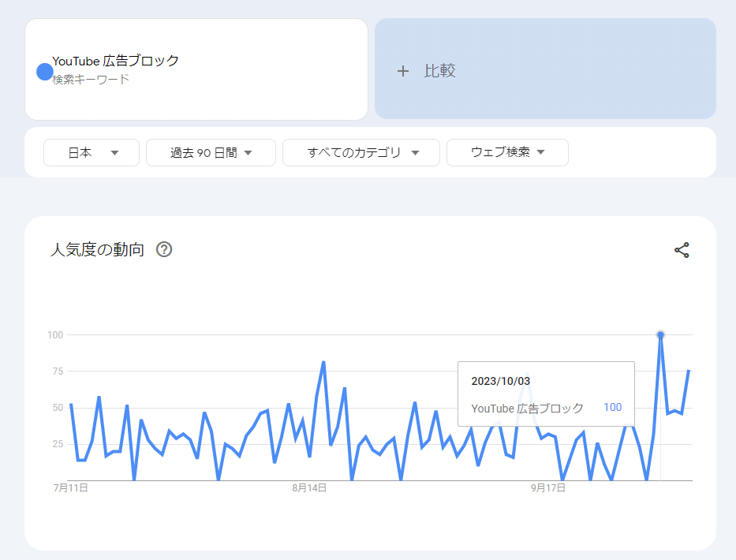Open the ウェブ検索 search type dropdown

coord(507,152)
